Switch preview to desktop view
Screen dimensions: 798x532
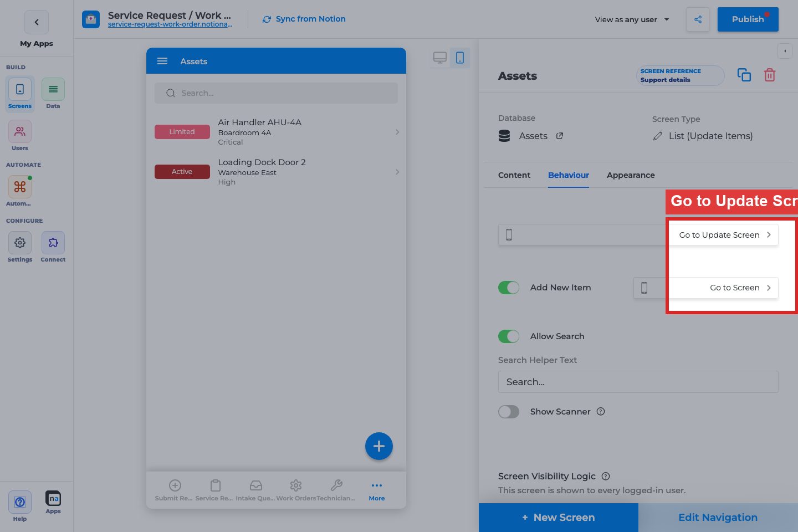[440, 58]
